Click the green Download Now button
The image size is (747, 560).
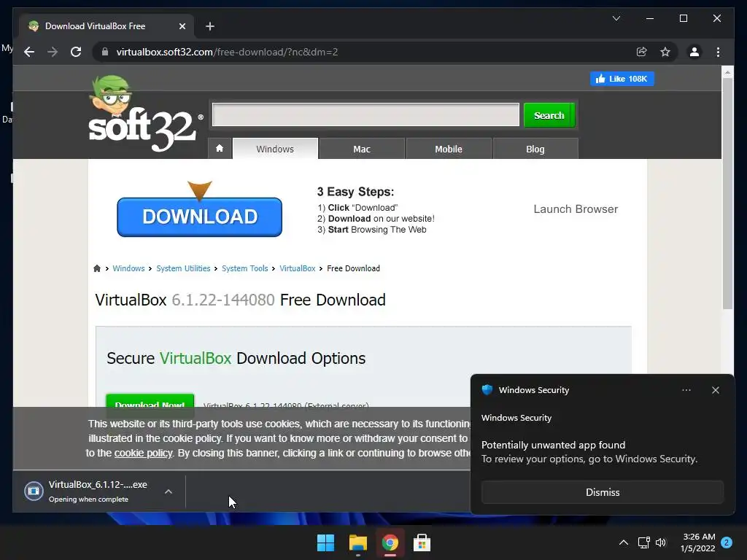[150, 402]
